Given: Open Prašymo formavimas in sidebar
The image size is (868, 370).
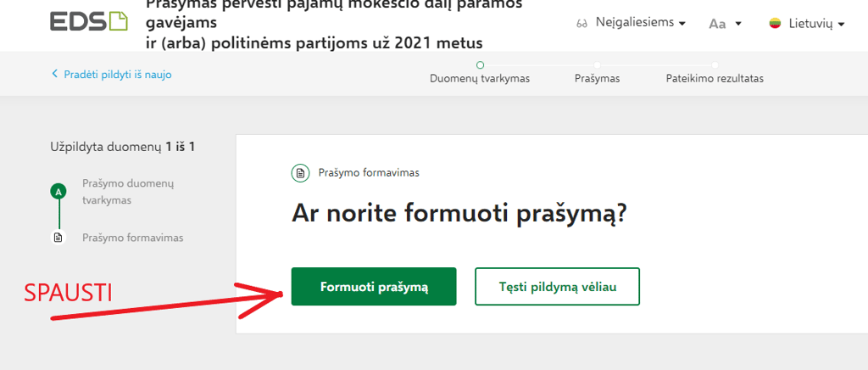Looking at the screenshot, I should click(x=133, y=238).
